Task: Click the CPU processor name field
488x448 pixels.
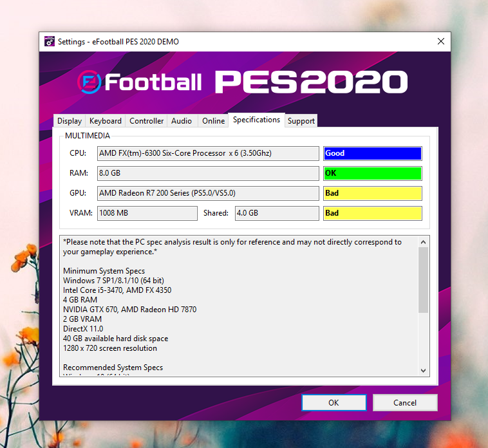Action: click(x=208, y=153)
